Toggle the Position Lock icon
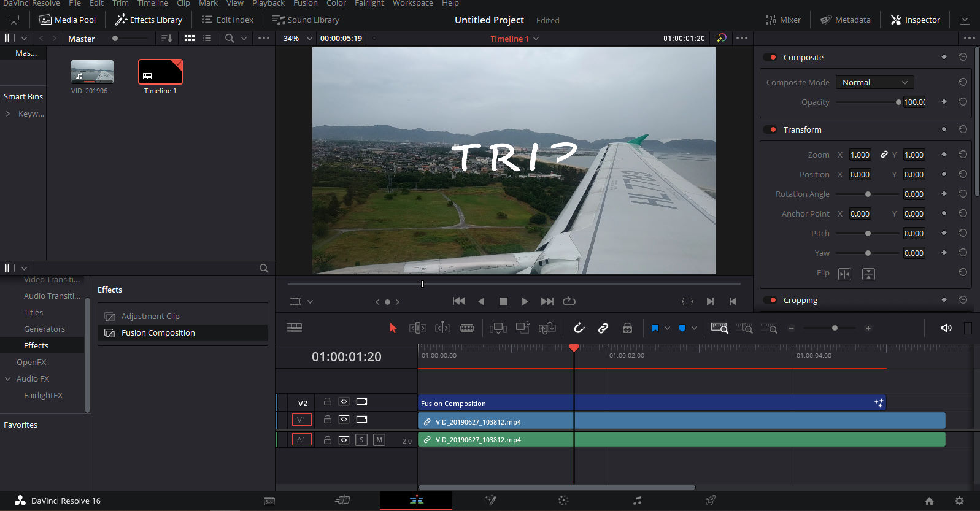Viewport: 980px width, 511px height. [x=627, y=328]
